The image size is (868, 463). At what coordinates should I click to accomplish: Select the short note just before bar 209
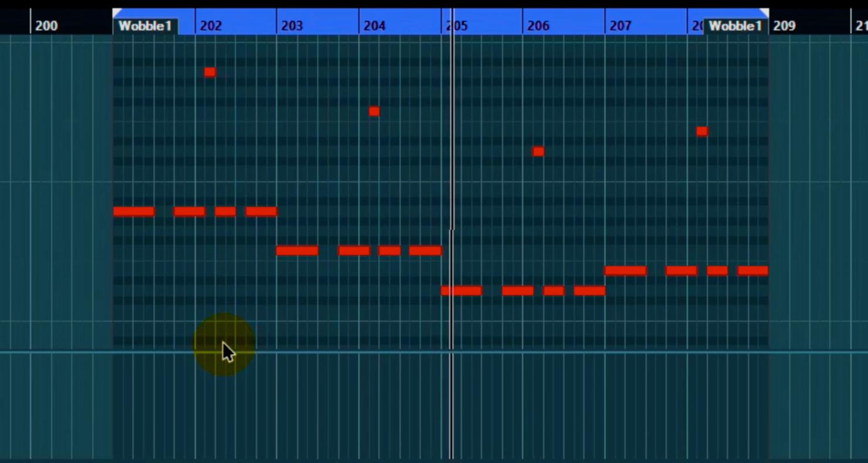[x=702, y=131]
